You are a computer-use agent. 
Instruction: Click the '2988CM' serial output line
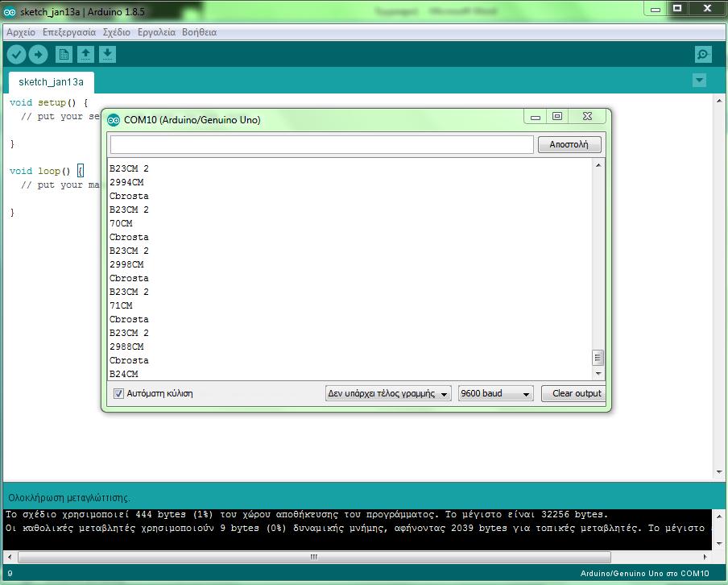tap(126, 346)
